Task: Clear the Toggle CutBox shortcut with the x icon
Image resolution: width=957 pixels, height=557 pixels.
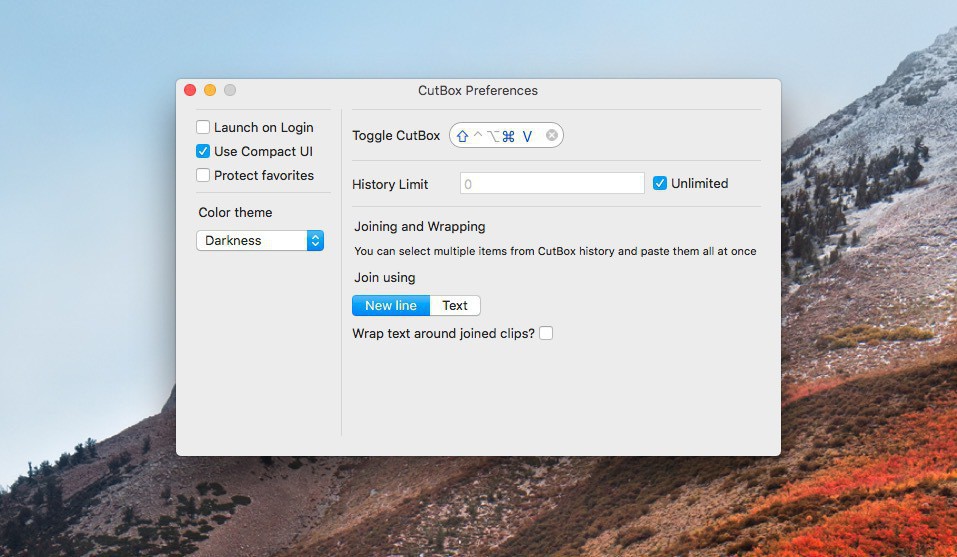Action: click(552, 135)
